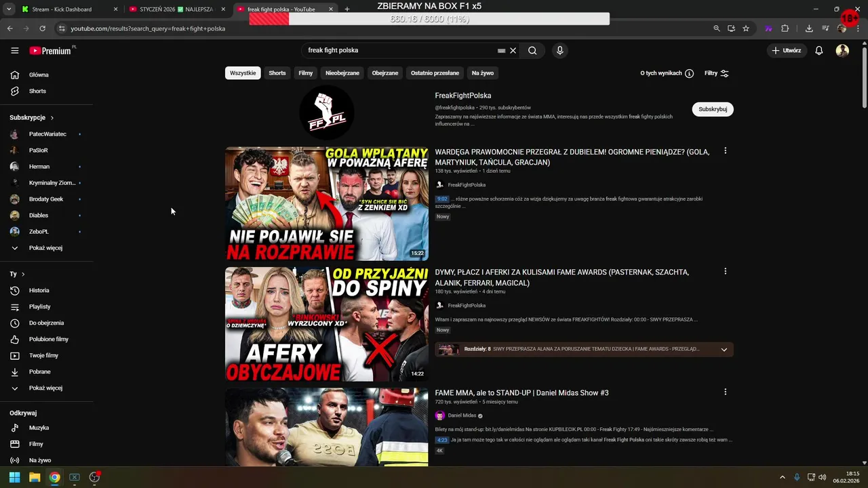Open a new browser tab
The height and width of the screenshot is (488, 868).
pos(347,9)
